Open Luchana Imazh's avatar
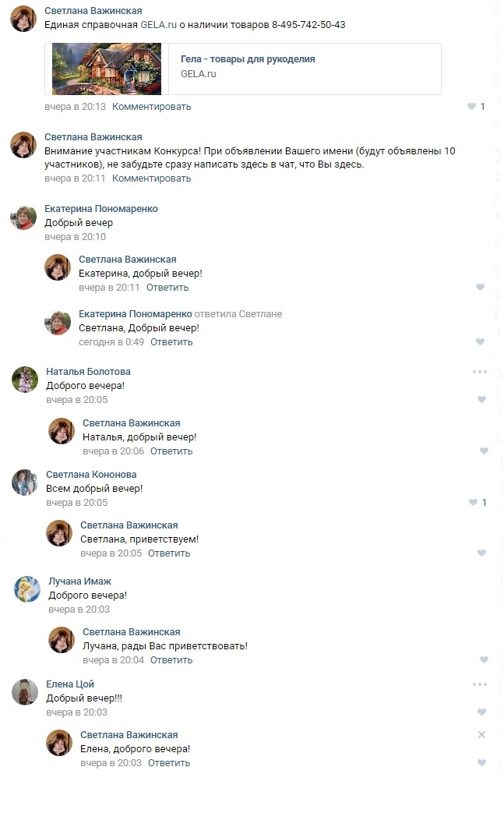The height and width of the screenshot is (813, 504). pyautogui.click(x=27, y=590)
